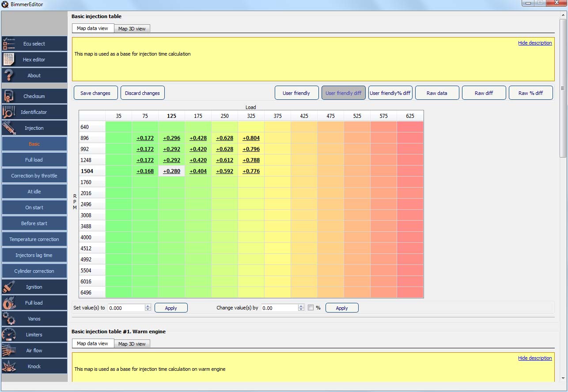
Task: Select User friendly% diff mode
Action: point(390,93)
